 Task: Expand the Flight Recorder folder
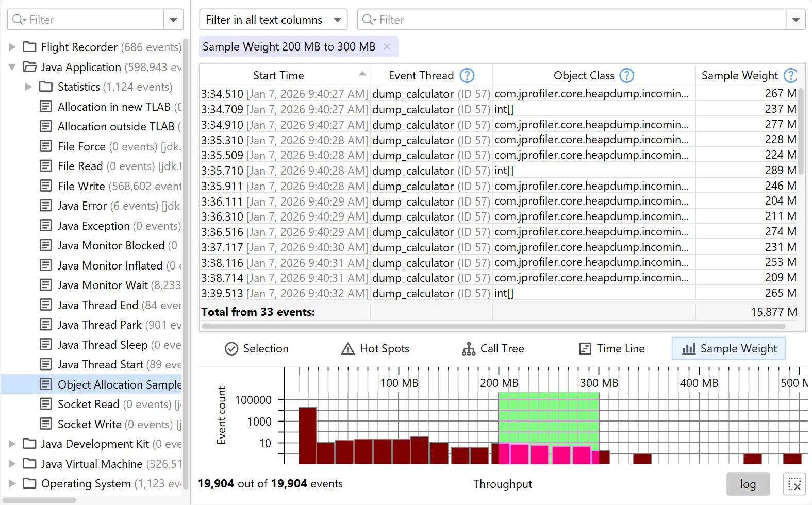(12, 47)
